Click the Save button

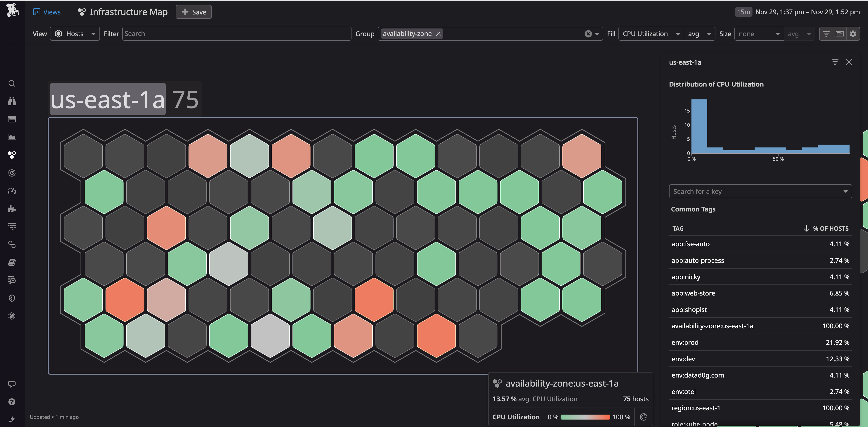click(193, 12)
